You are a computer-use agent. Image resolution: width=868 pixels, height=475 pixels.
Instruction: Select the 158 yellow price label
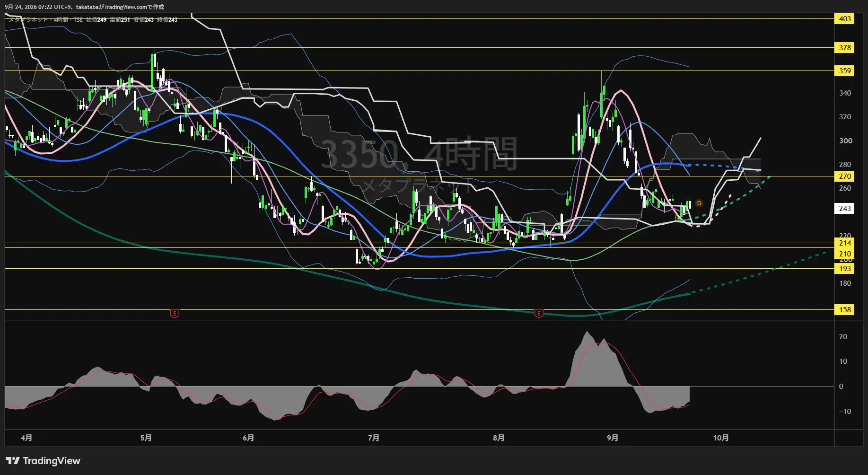click(x=845, y=310)
